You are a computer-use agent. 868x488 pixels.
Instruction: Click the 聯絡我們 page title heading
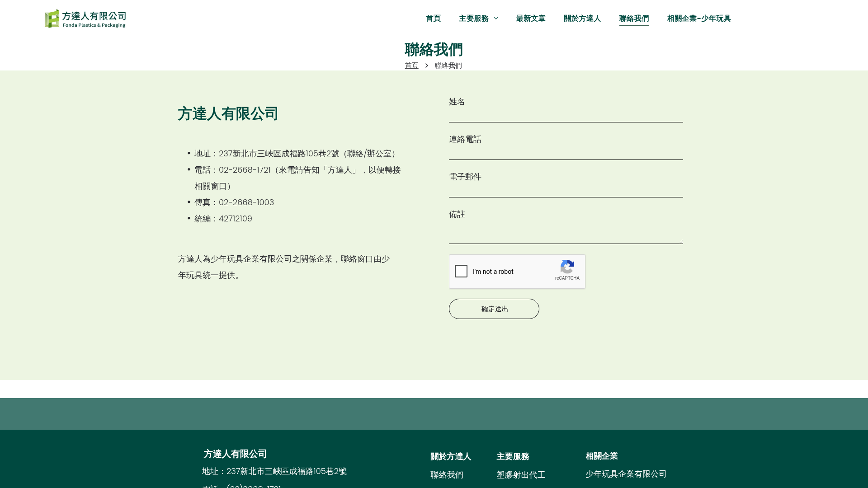434,50
